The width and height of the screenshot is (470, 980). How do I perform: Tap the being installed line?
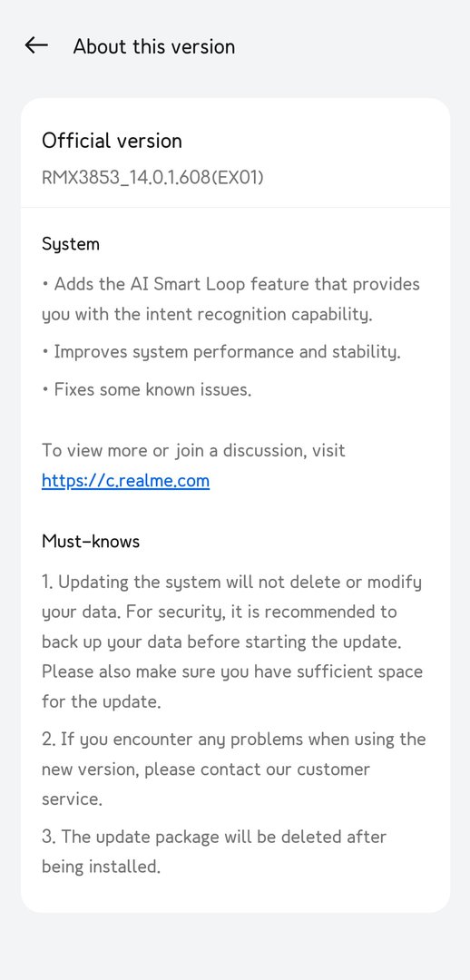[x=102, y=867]
